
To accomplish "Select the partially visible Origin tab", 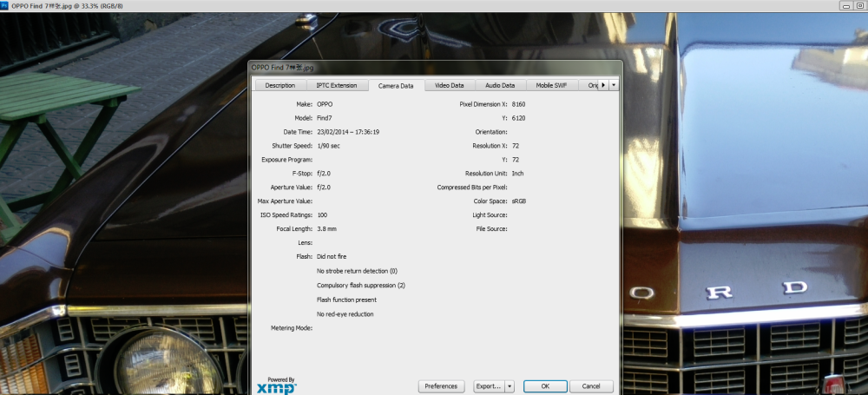I will [x=592, y=86].
